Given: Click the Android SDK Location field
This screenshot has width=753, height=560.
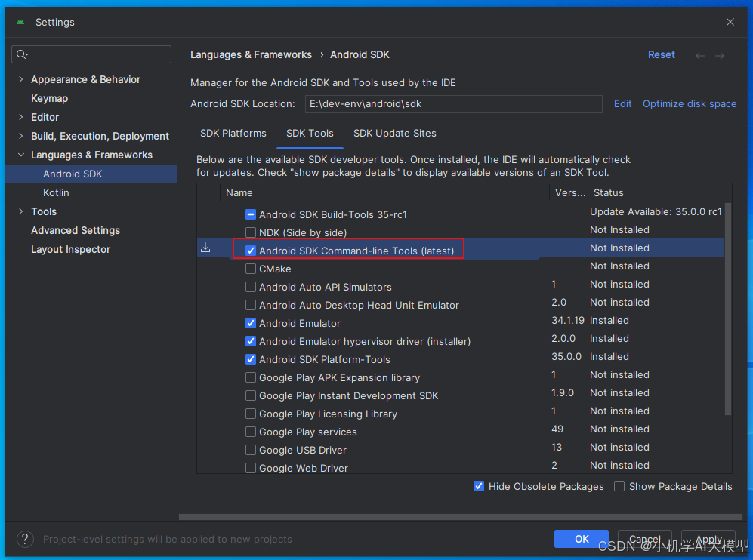Looking at the screenshot, I should [453, 103].
